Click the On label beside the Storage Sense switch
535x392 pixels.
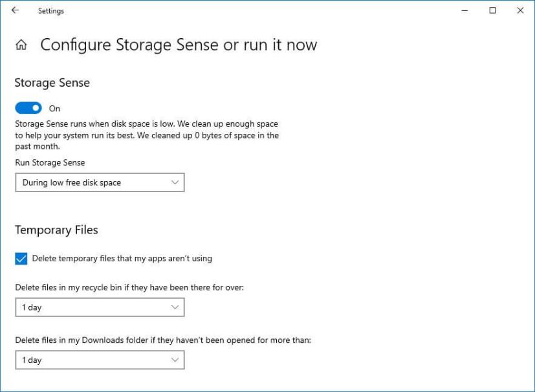54,108
